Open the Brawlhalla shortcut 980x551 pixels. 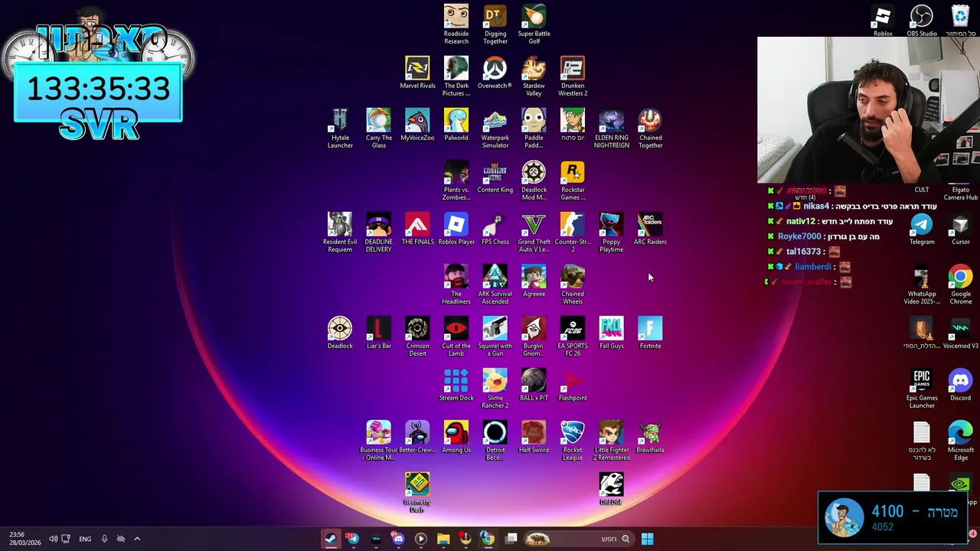(650, 437)
